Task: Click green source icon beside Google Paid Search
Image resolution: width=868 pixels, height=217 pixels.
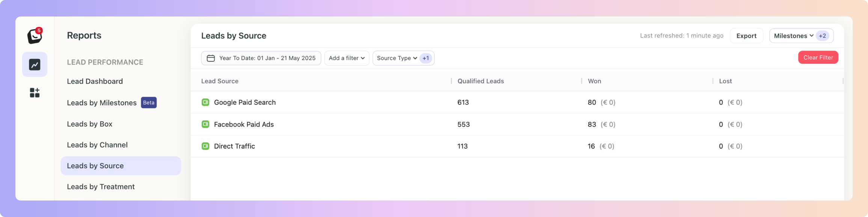Action: (x=205, y=102)
